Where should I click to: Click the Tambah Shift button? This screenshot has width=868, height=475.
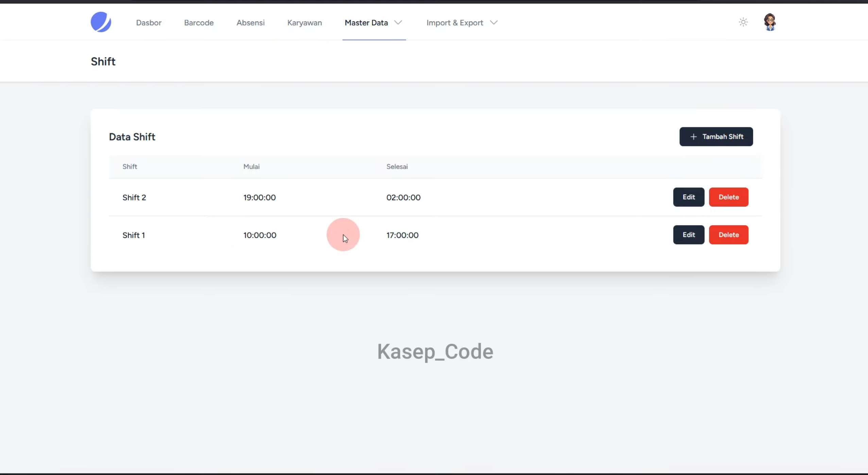(x=716, y=137)
